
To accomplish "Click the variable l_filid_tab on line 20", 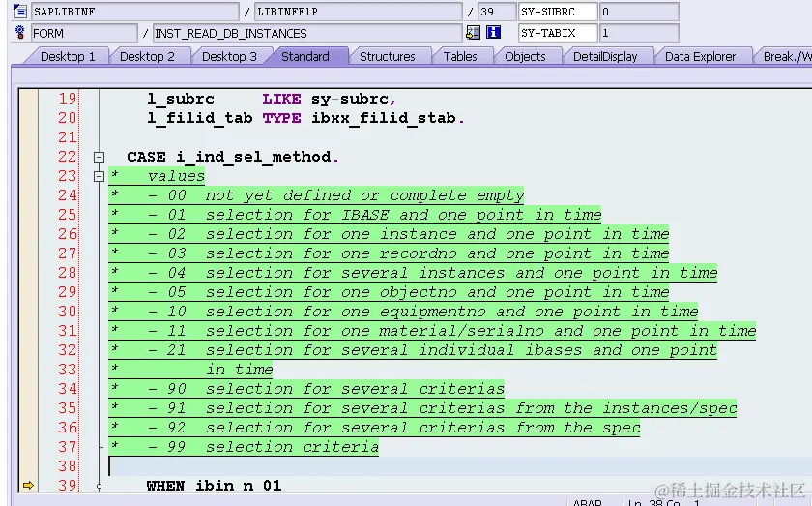I will (x=200, y=118).
